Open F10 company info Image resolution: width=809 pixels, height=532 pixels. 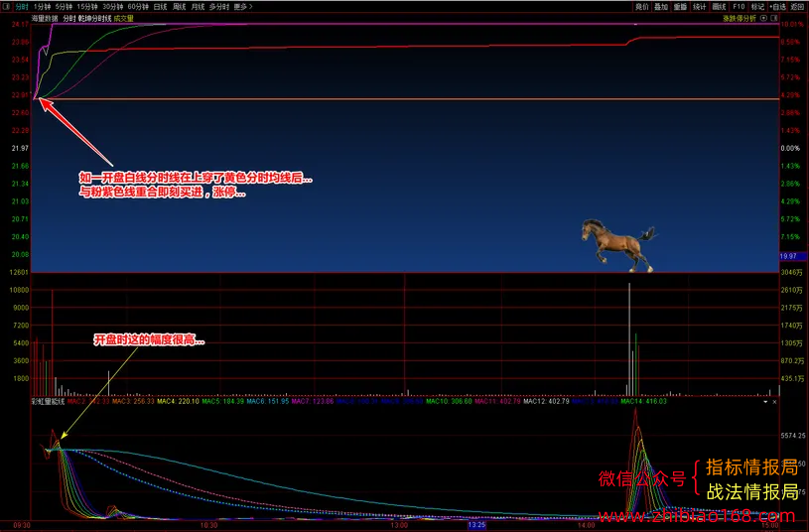[x=739, y=7]
